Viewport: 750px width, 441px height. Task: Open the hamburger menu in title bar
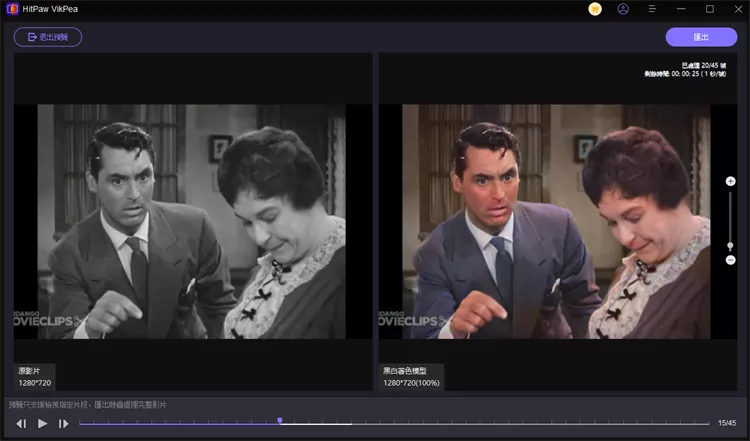(x=652, y=9)
